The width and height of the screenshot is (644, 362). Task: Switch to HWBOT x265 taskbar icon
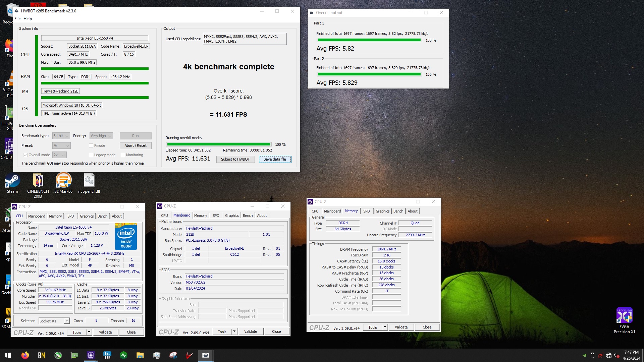pyautogui.click(x=206, y=355)
